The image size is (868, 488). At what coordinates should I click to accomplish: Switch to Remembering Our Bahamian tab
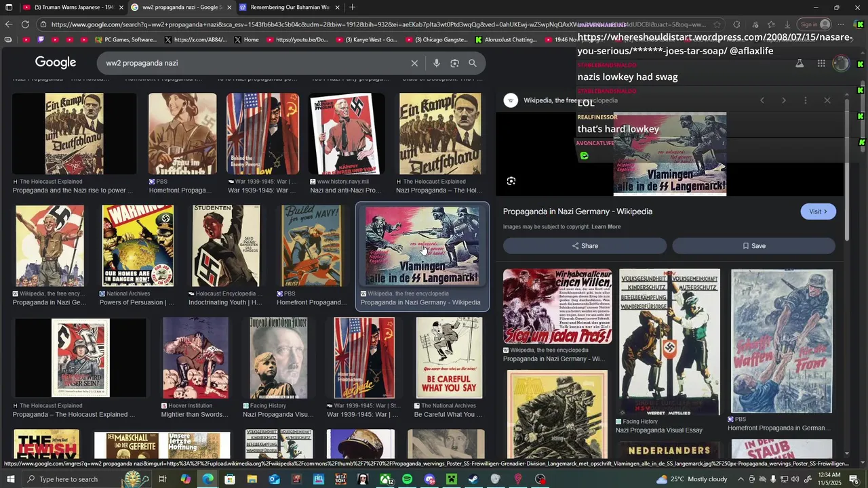tap(290, 7)
